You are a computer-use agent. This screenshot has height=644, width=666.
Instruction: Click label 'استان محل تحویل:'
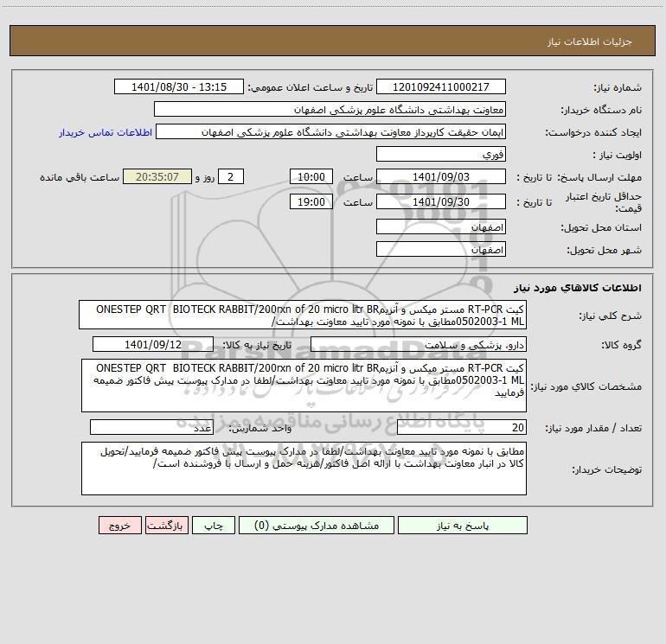[601, 228]
